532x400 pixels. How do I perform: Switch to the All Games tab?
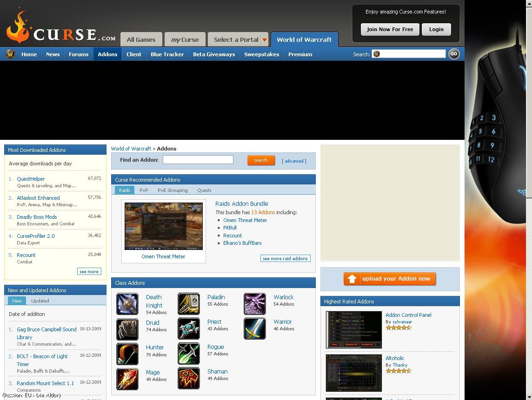tap(141, 39)
